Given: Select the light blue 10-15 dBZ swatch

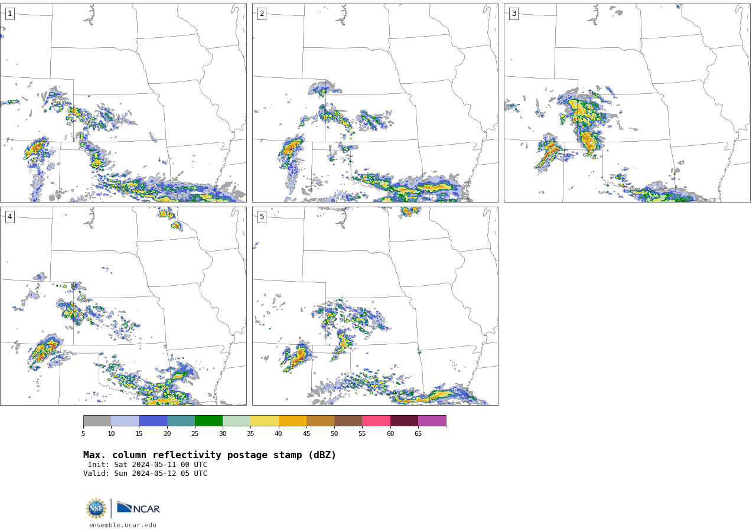Looking at the screenshot, I should (x=125, y=420).
